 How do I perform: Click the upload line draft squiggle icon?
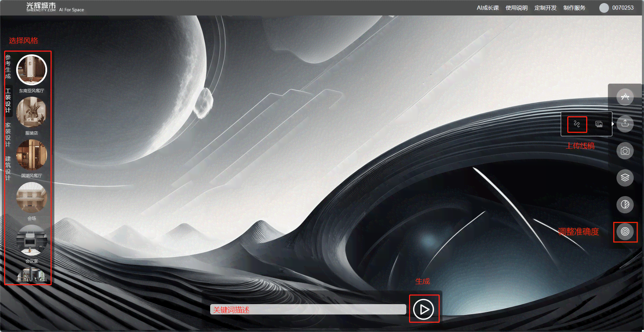(577, 124)
